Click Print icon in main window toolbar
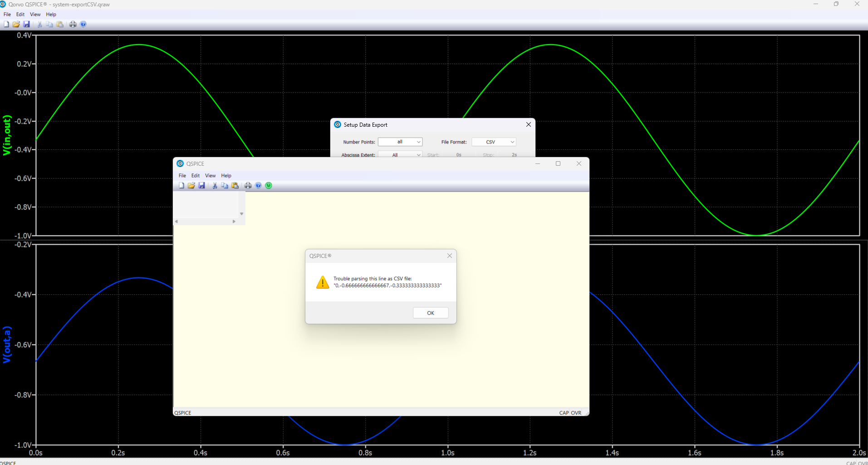This screenshot has height=465, width=868. click(73, 24)
